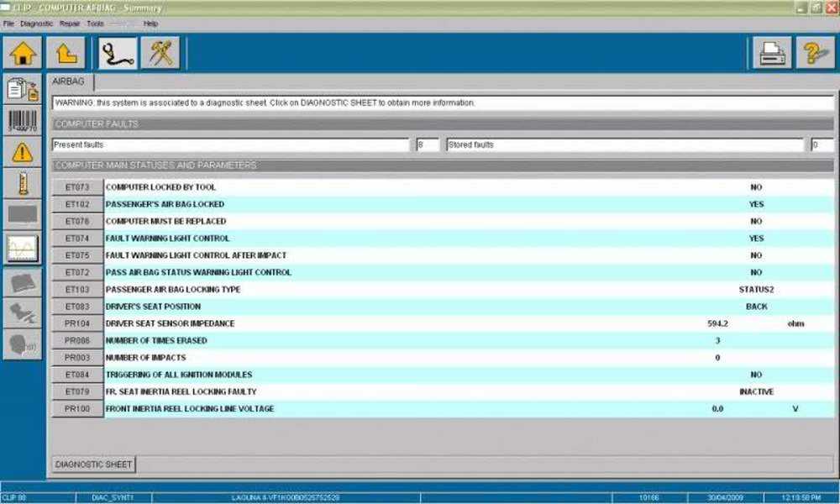Go to the Home screen icon

pyautogui.click(x=23, y=54)
